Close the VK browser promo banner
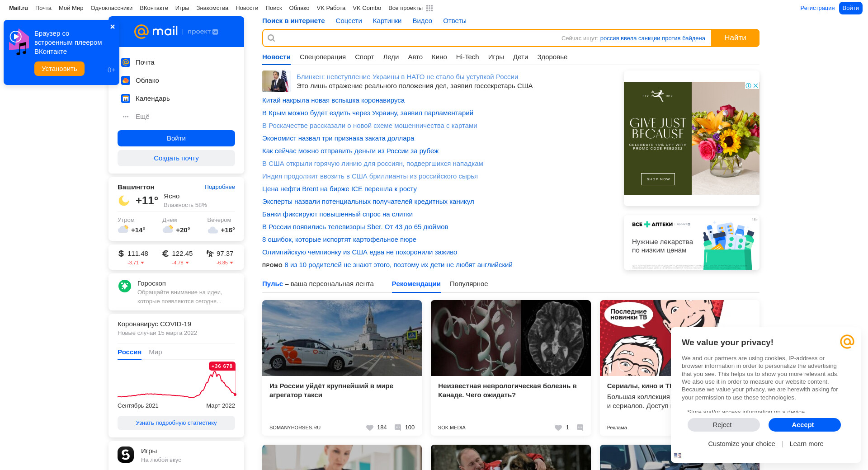Image resolution: width=868 pixels, height=470 pixels. tap(113, 27)
